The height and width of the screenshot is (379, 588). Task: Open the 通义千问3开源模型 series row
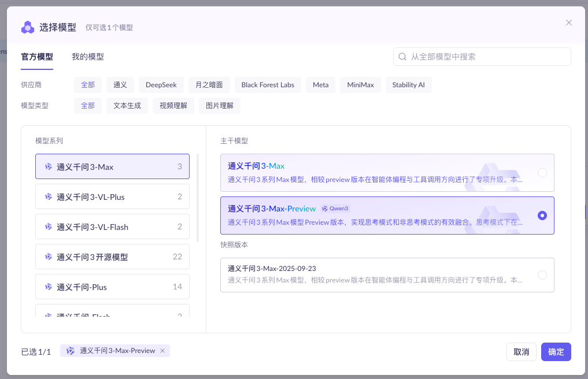(112, 257)
